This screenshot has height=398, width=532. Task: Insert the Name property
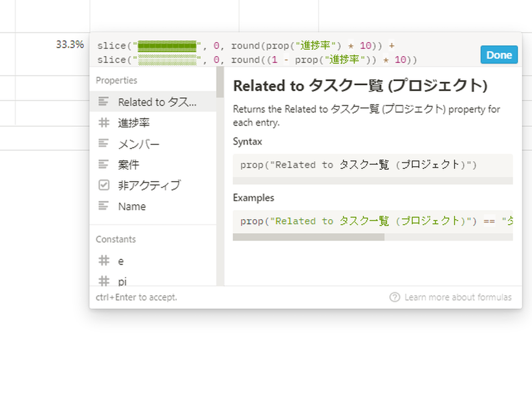coord(153,206)
